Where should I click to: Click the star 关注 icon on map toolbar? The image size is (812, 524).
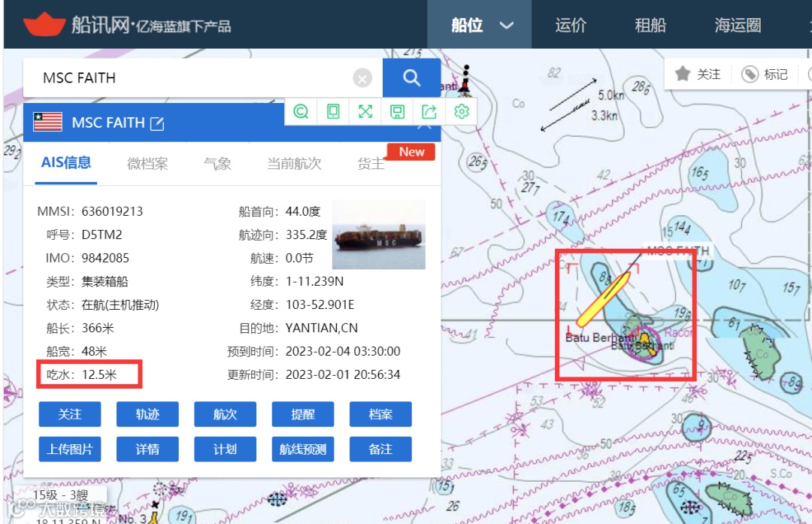[683, 74]
